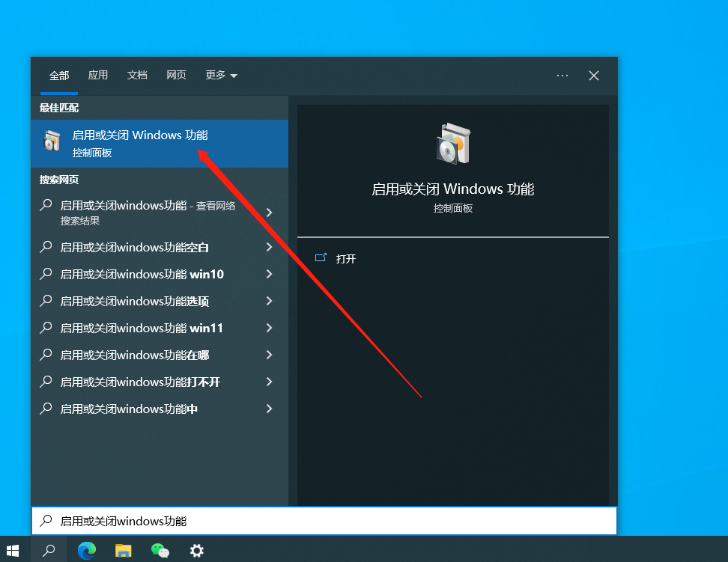Expand suggestion 启用或关闭windows功能 win11
The image size is (728, 562).
[x=269, y=328]
